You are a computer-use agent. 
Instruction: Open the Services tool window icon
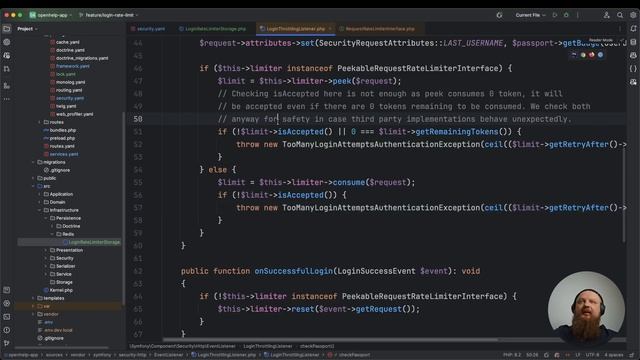click(7, 303)
